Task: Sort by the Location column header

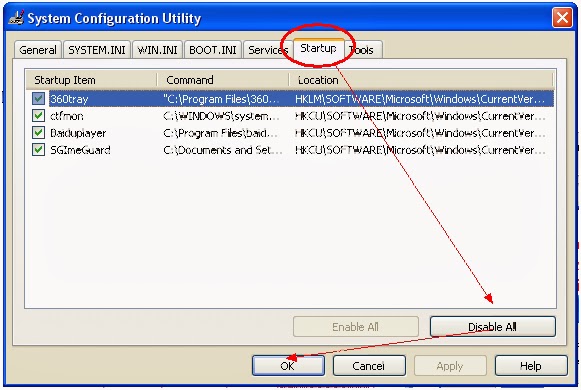Action: [x=421, y=80]
